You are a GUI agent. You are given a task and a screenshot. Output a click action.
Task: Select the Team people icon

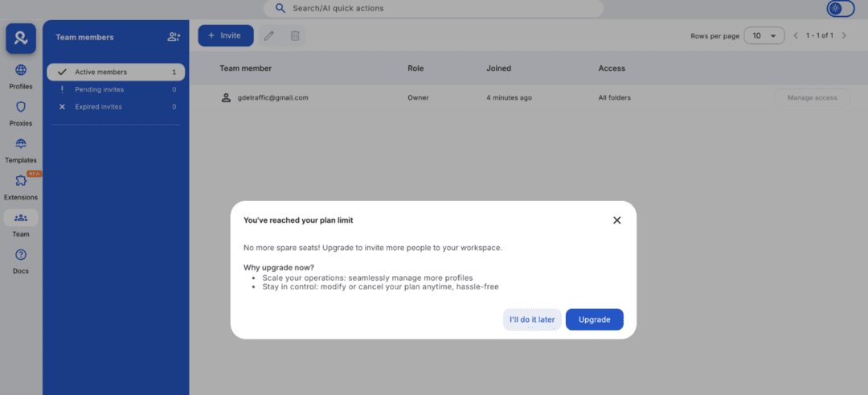(x=21, y=218)
